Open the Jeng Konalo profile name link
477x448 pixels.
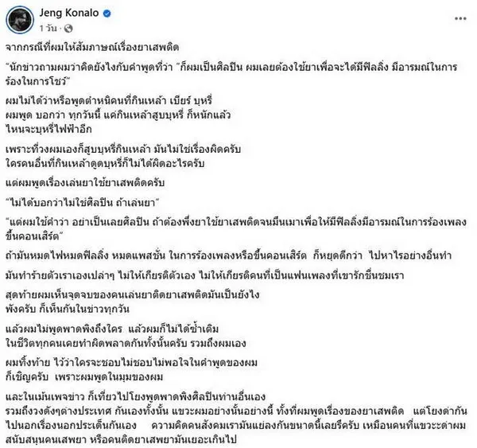(x=69, y=13)
